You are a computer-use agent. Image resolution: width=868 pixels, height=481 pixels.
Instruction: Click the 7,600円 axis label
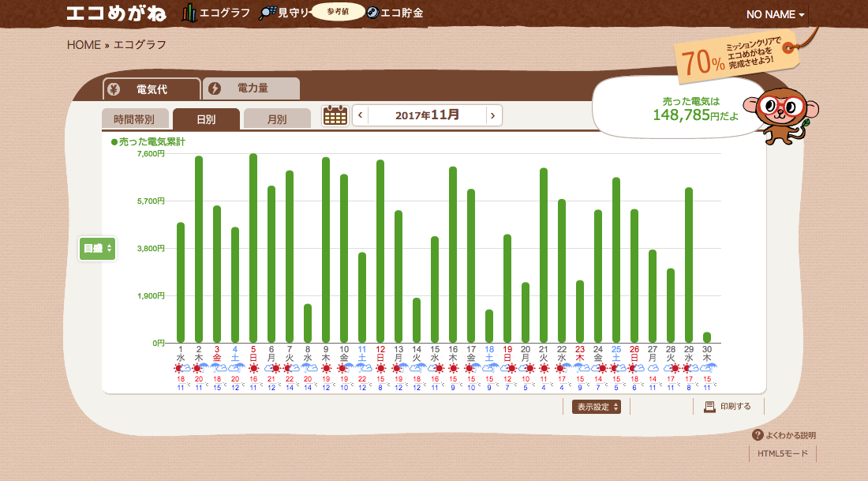151,153
